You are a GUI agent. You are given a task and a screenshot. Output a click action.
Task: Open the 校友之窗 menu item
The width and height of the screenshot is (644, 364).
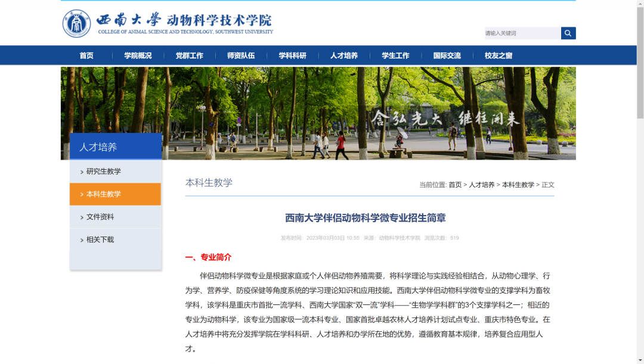499,55
